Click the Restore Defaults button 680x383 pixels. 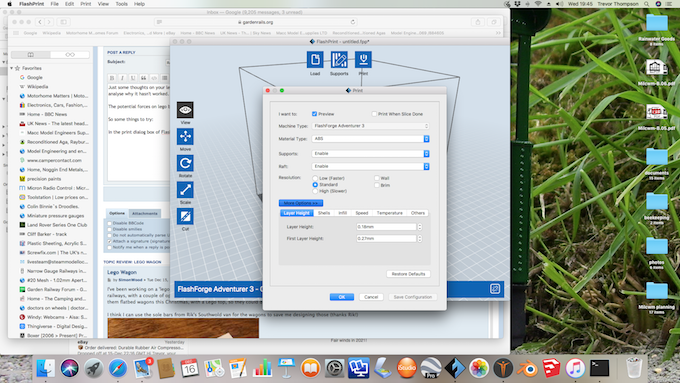(408, 274)
